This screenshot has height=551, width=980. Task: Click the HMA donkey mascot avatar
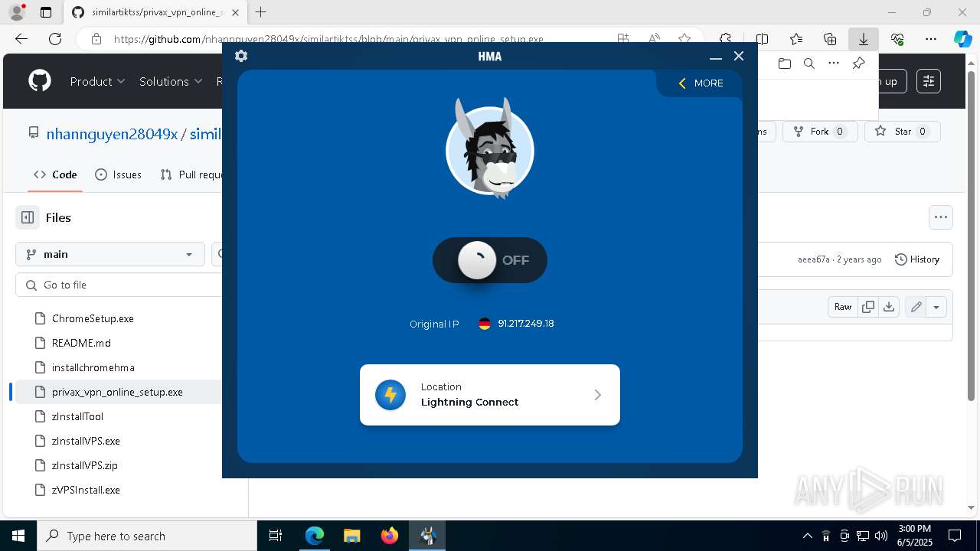(x=490, y=149)
